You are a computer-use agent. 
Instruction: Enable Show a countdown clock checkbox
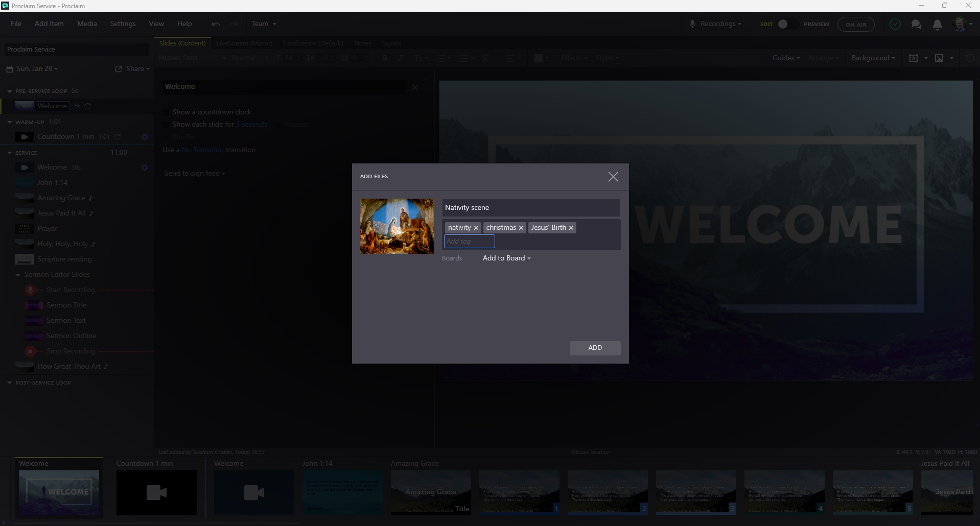[166, 112]
